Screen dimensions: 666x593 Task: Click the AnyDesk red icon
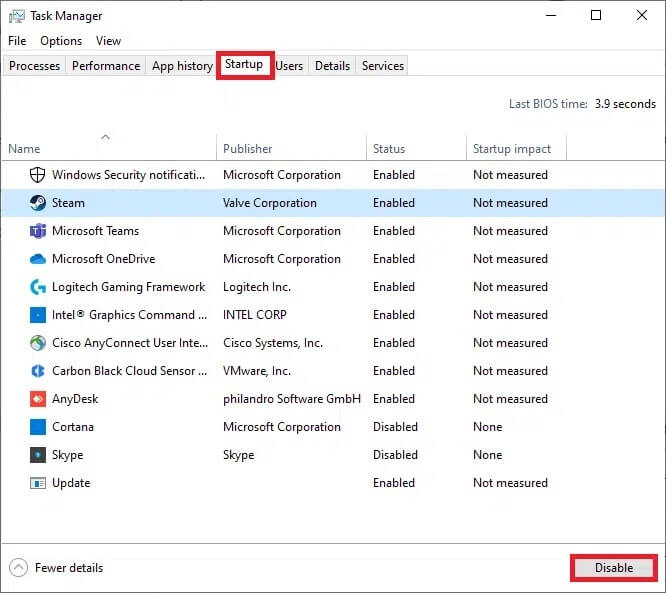[x=38, y=399]
